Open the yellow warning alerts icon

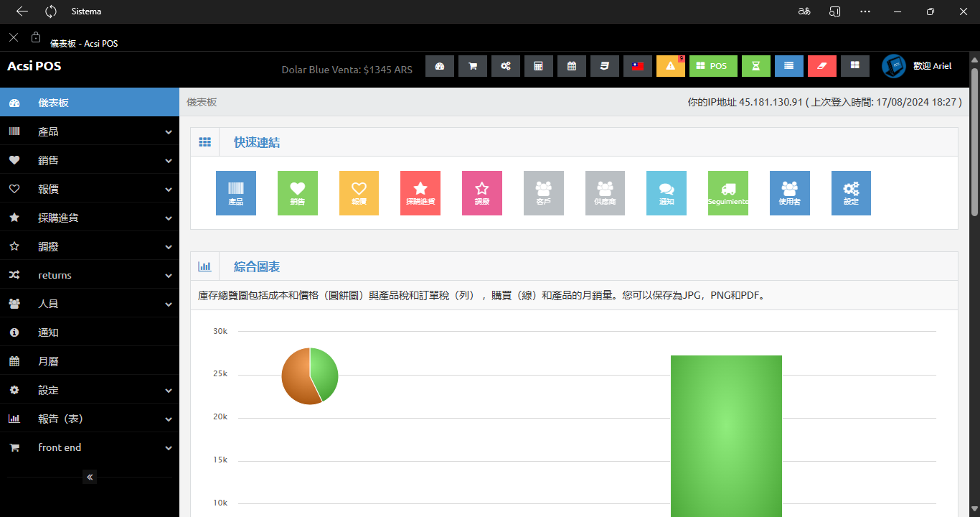tap(670, 66)
